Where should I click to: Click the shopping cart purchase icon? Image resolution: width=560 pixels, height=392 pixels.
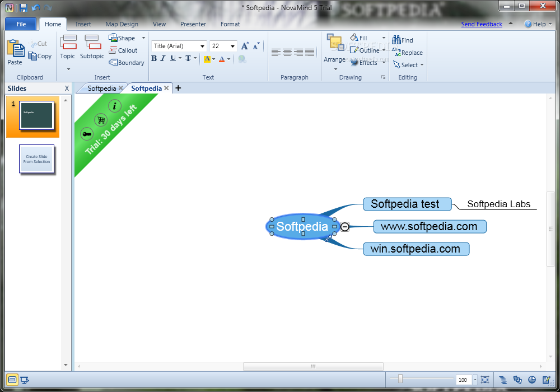coord(101,120)
